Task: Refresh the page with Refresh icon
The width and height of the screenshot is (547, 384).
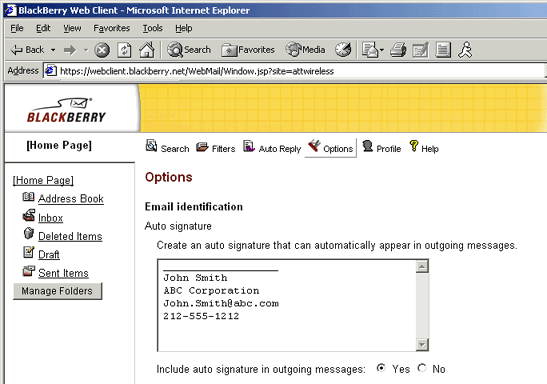Action: 125,50
